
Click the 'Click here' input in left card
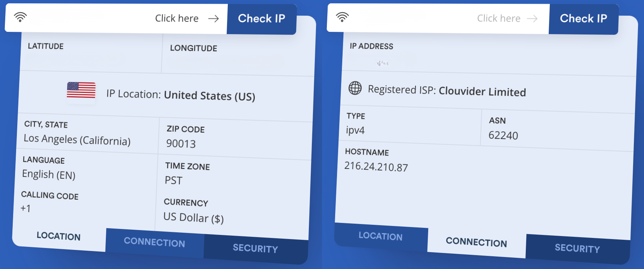(116, 18)
